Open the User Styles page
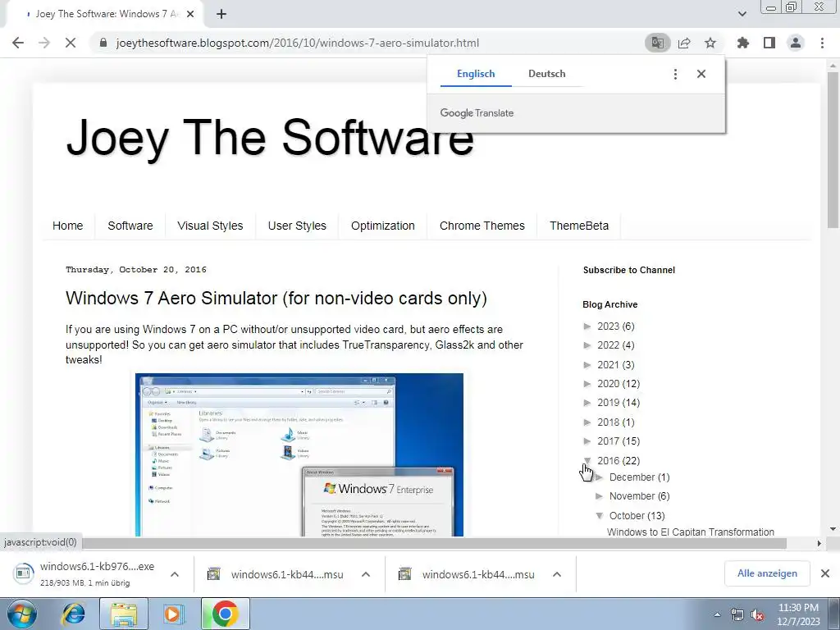840x630 pixels. (297, 226)
